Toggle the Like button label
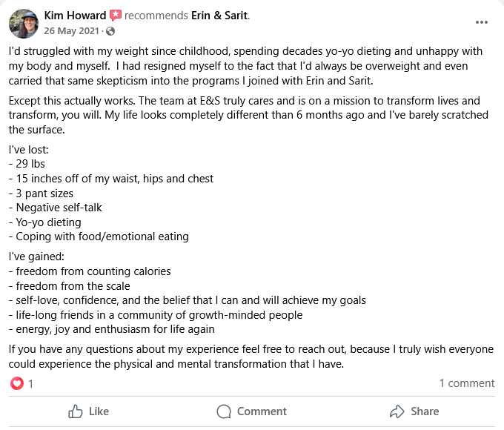 coord(99,411)
